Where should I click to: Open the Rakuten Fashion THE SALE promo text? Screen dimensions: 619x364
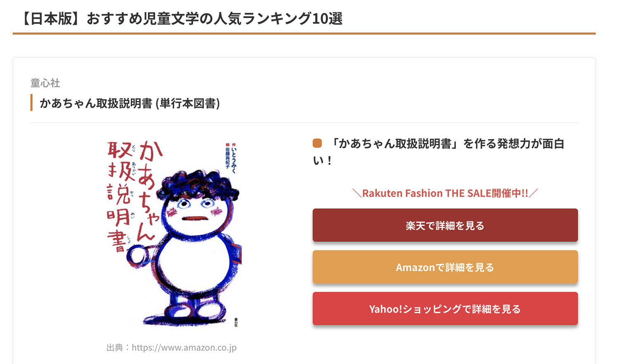click(445, 193)
